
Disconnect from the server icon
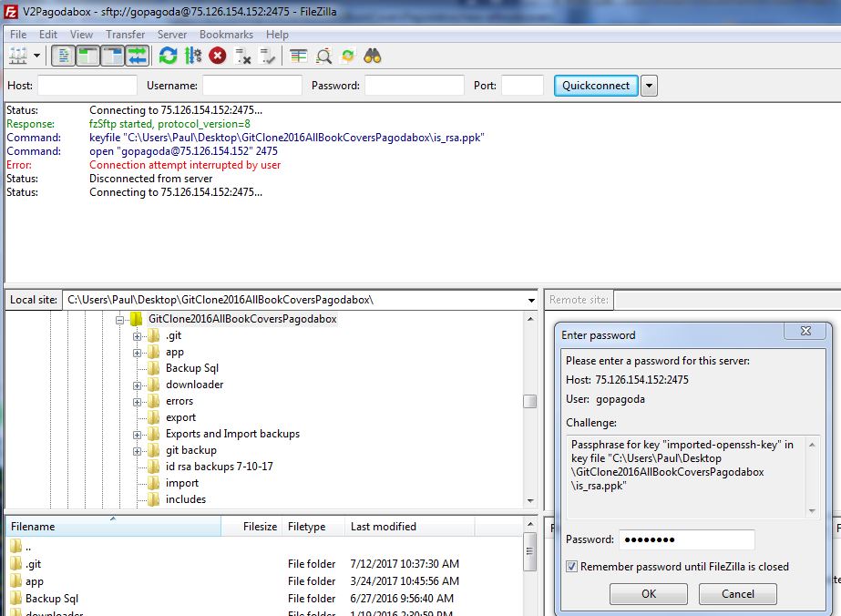243,56
